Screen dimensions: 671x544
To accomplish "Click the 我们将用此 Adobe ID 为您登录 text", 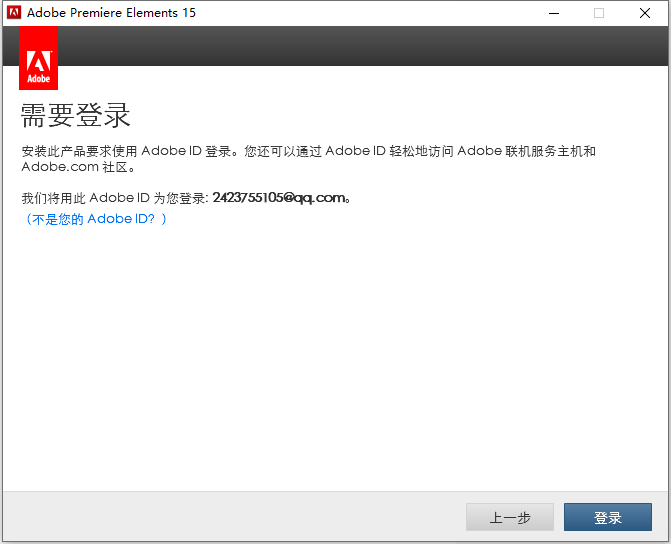I will point(115,198).
